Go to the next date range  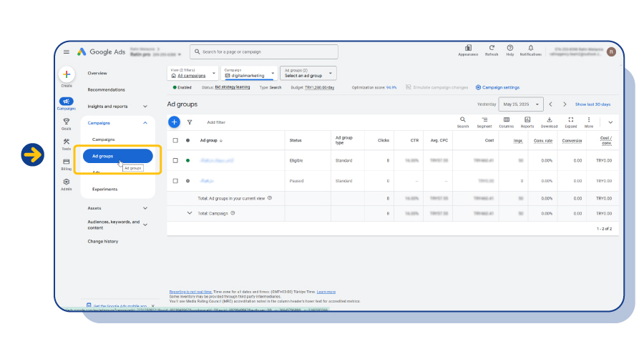565,104
